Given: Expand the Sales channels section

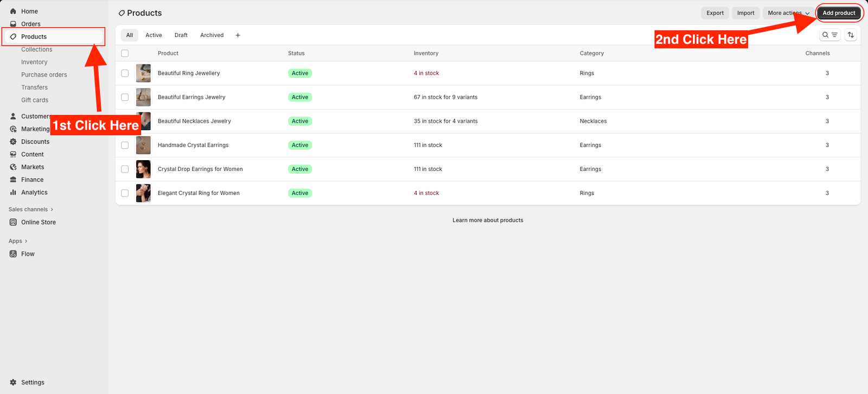Looking at the screenshot, I should click(x=31, y=209).
